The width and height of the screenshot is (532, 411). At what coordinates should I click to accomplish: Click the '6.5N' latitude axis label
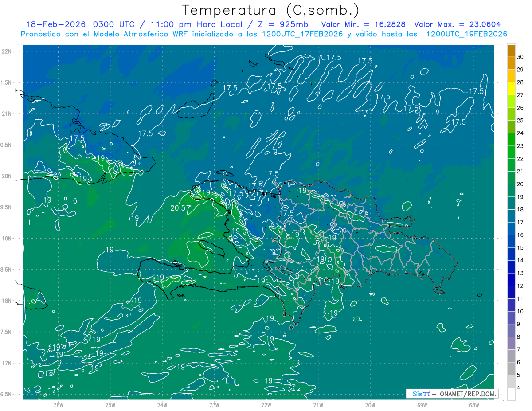6,394
